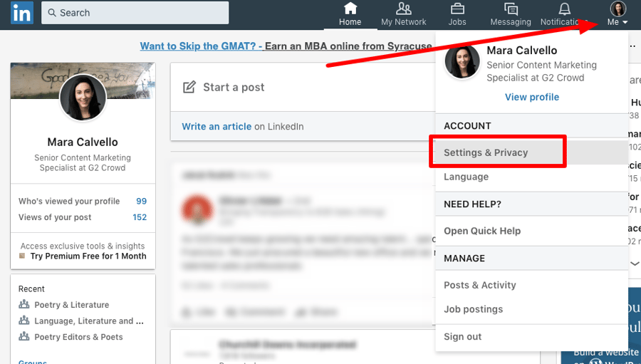Open Who's viewed your profile
This screenshot has width=641, height=364.
(69, 201)
